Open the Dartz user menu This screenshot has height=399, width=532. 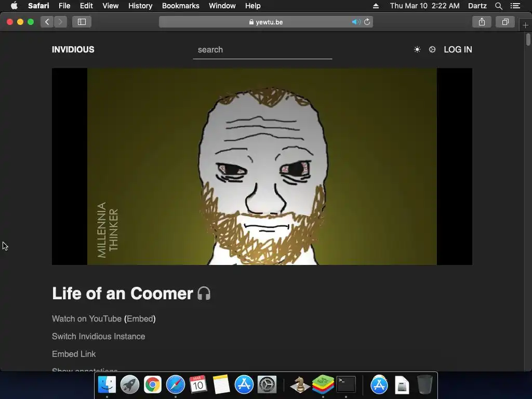click(477, 6)
